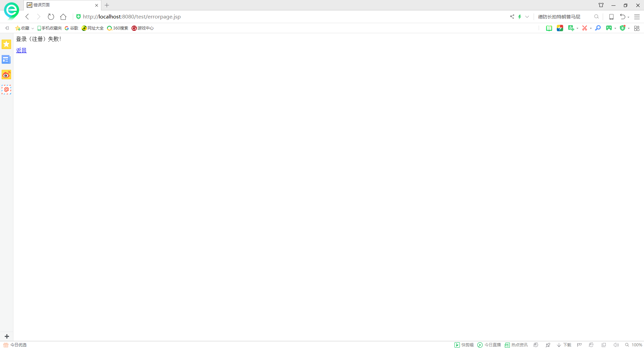Open the 收藏 favorites bookmark

(x=22, y=28)
